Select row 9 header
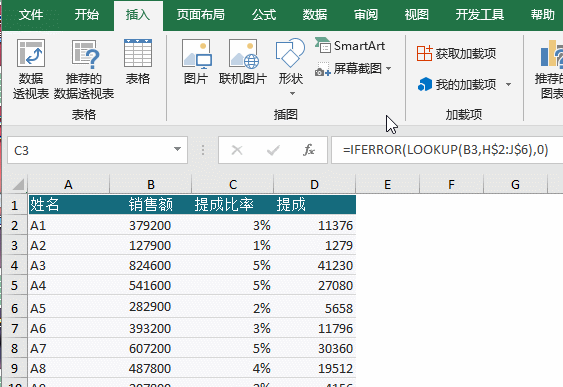Viewport: 563px width, 387px height. 14,368
